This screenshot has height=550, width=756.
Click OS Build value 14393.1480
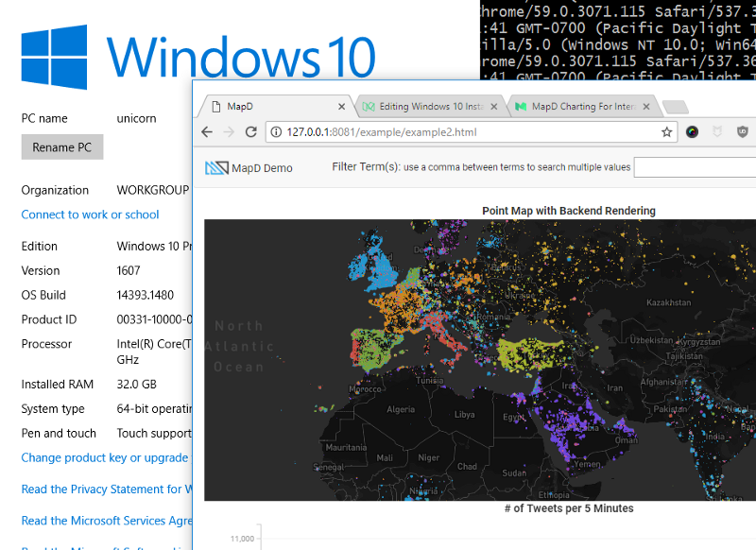point(146,295)
